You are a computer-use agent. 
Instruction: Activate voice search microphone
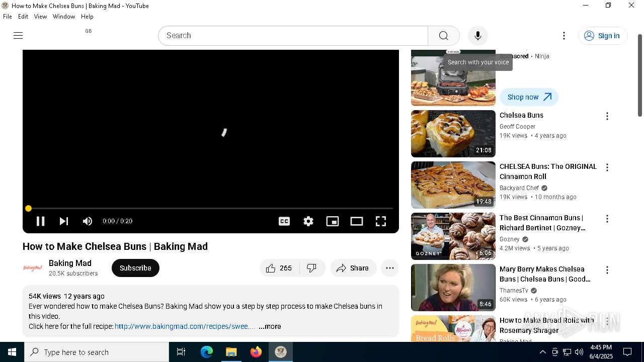point(477,36)
